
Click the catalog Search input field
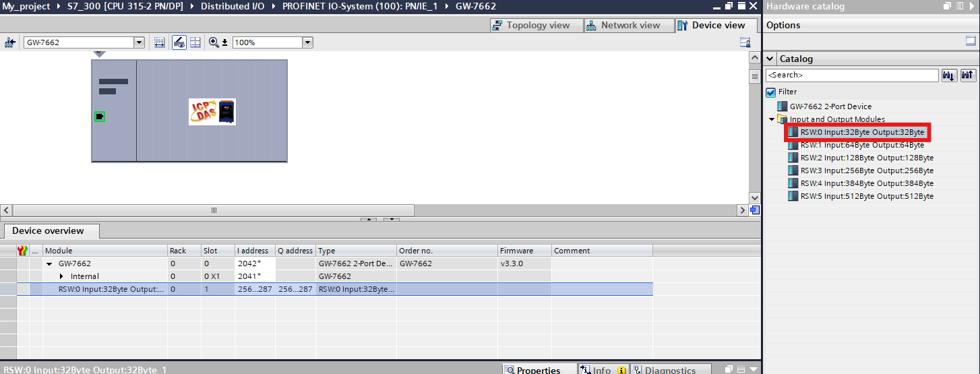pos(852,75)
